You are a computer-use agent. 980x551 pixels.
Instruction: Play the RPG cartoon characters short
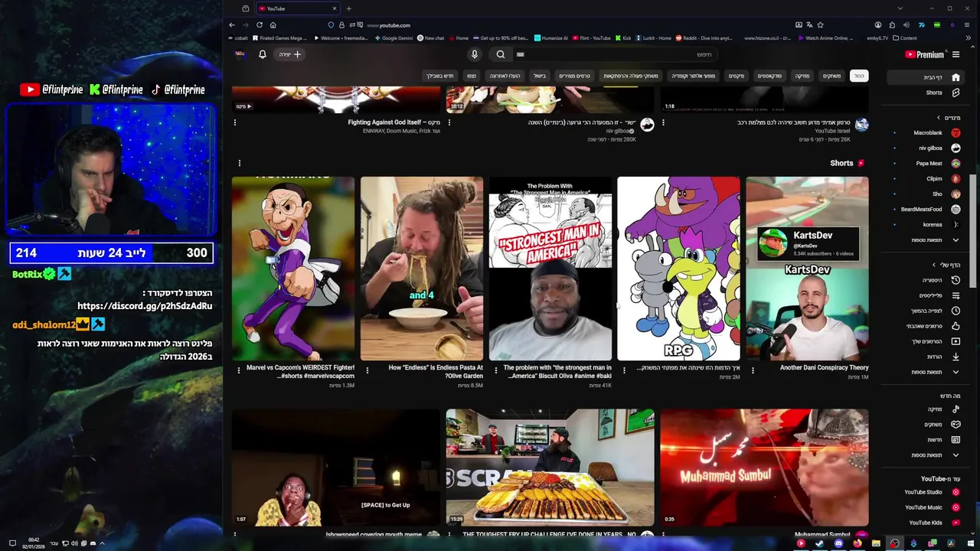point(679,269)
